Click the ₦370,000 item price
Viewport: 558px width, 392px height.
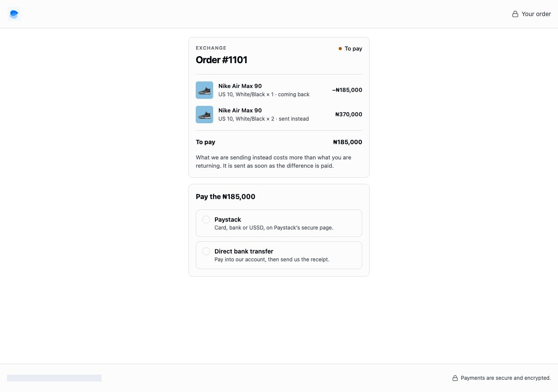pyautogui.click(x=349, y=115)
